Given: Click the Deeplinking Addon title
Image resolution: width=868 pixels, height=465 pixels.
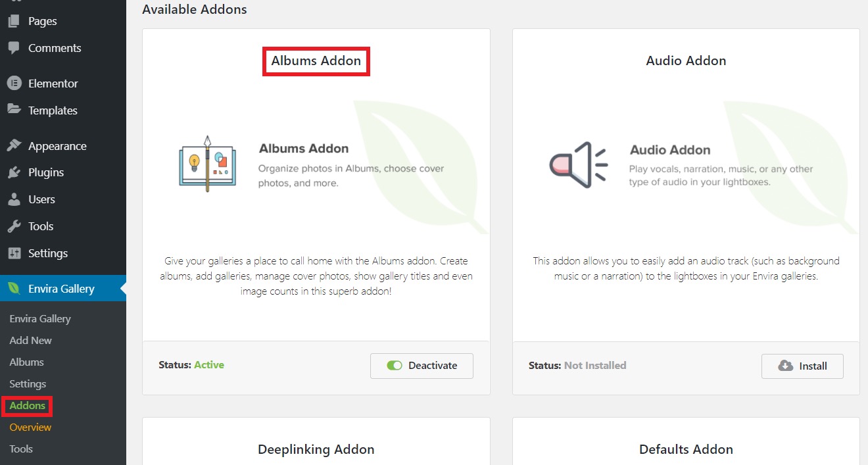Looking at the screenshot, I should click(316, 450).
